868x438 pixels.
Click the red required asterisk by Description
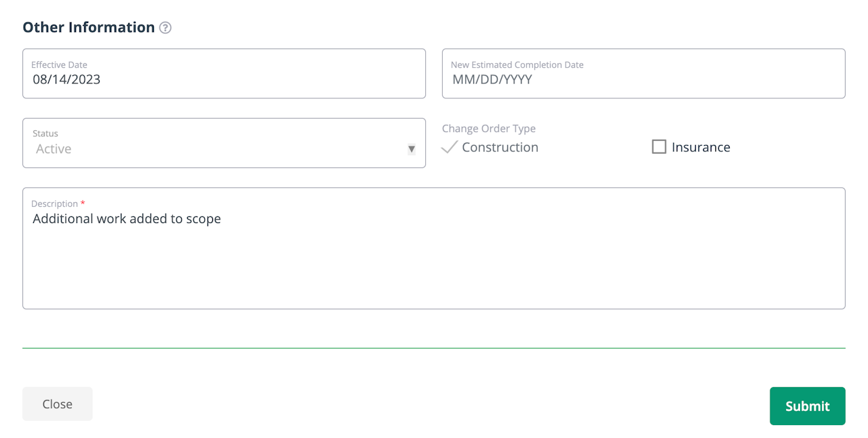pos(83,203)
